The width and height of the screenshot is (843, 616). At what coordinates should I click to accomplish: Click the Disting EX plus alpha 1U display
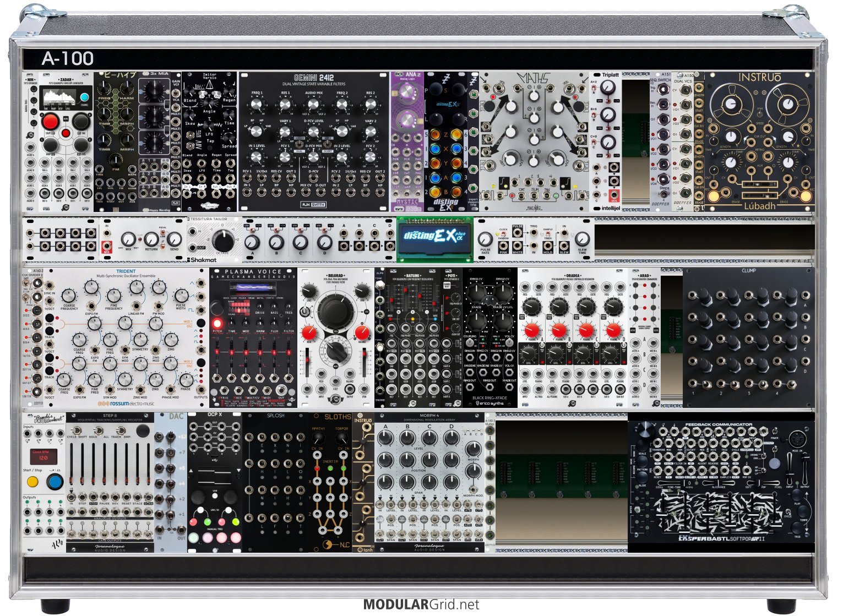(434, 238)
